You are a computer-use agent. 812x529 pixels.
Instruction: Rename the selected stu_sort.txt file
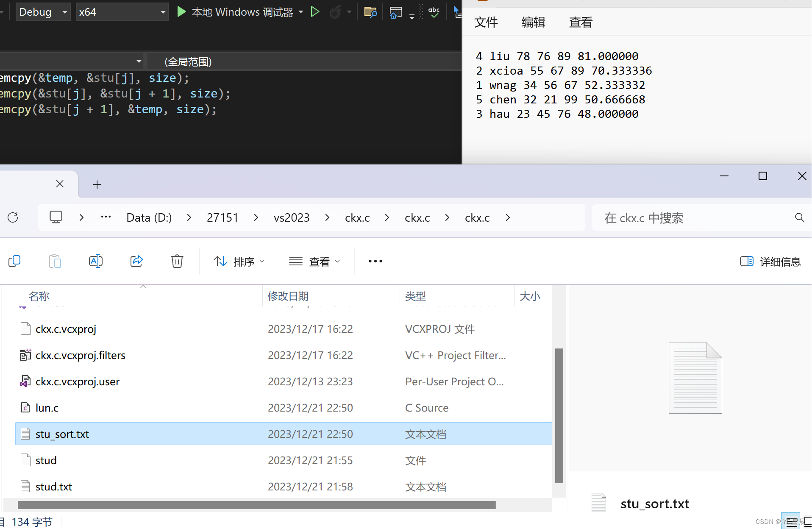click(x=96, y=261)
